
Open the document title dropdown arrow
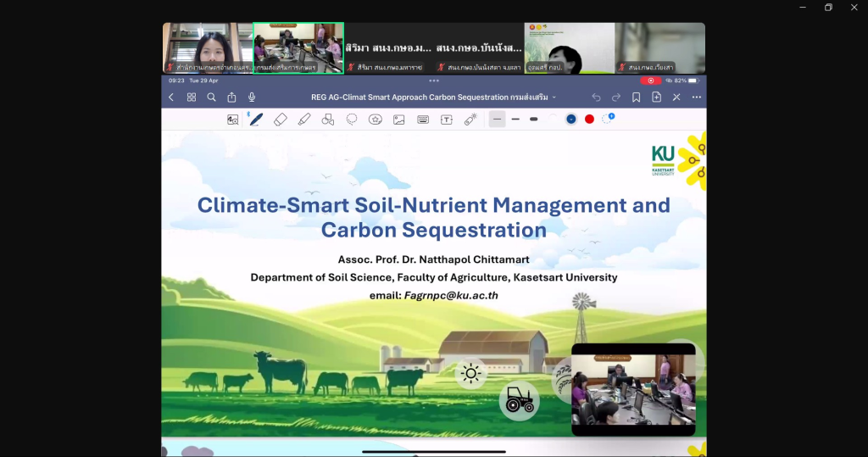click(554, 98)
